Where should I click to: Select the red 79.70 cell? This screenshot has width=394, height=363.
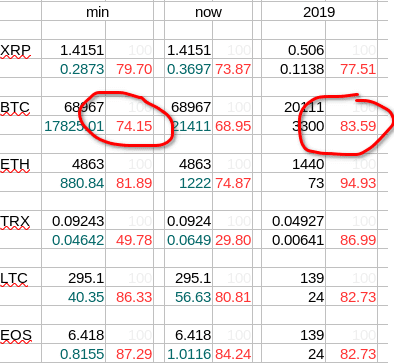pyautogui.click(x=129, y=69)
